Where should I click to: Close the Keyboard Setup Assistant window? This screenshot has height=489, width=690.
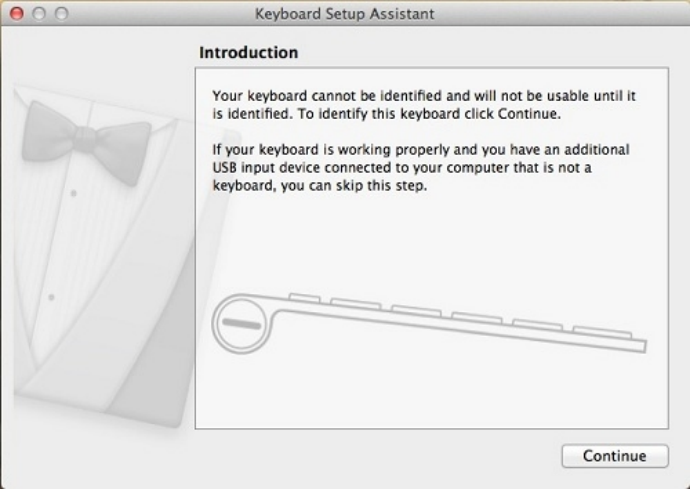17,14
